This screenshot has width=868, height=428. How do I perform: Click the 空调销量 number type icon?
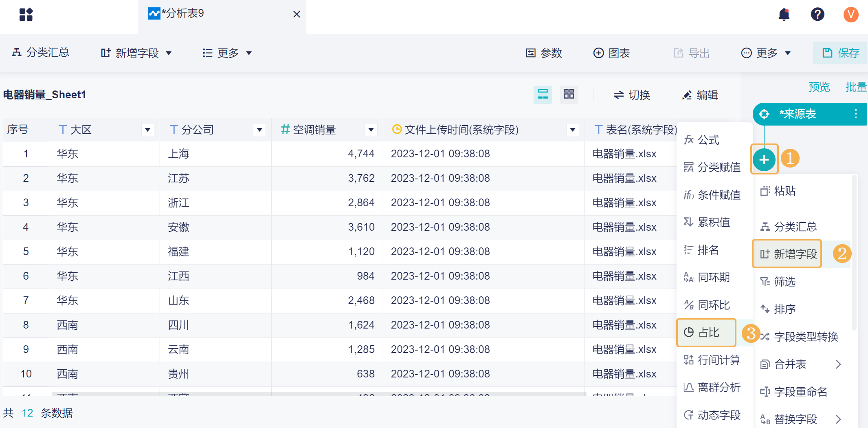coord(285,130)
